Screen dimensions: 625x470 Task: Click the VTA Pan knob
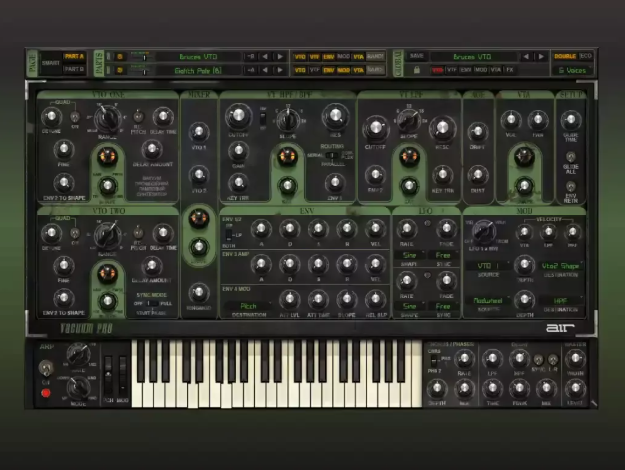[535, 121]
